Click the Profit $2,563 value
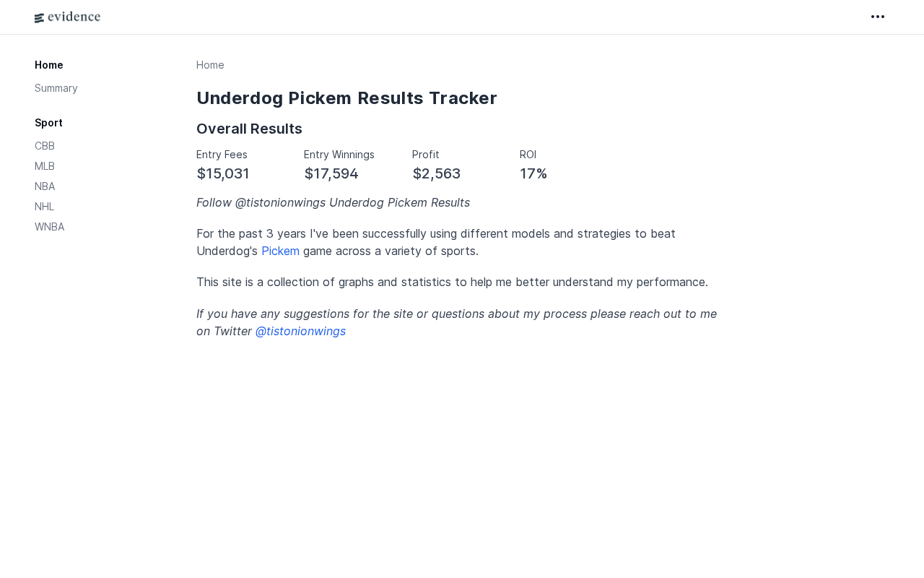The width and height of the screenshot is (924, 578). 437,173
